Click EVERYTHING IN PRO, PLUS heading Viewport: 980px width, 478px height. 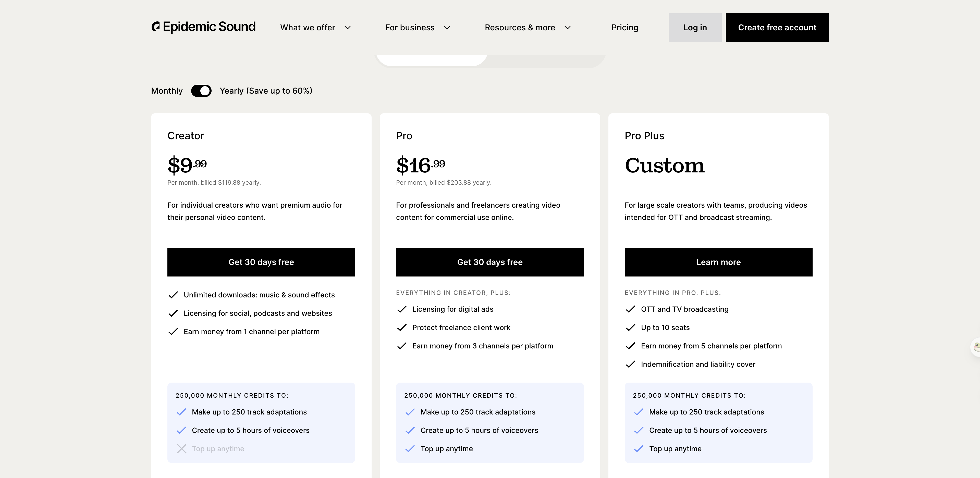pyautogui.click(x=673, y=293)
